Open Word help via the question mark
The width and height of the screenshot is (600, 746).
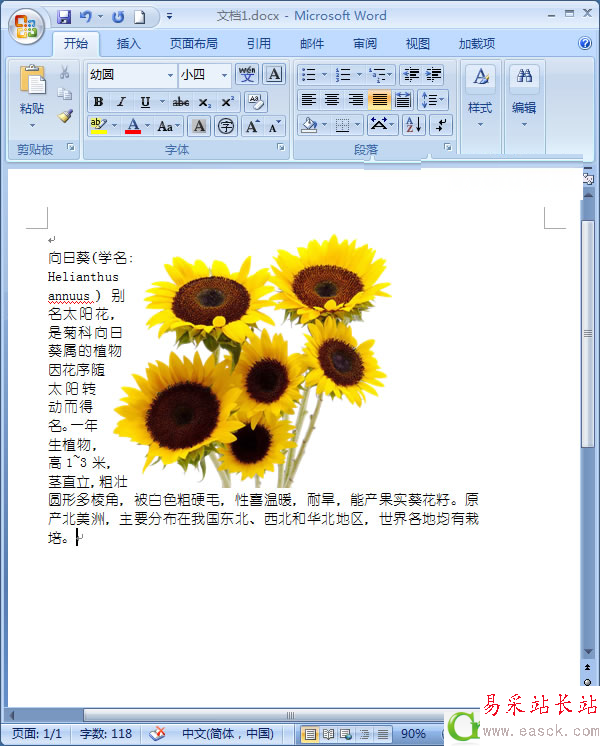[x=585, y=43]
